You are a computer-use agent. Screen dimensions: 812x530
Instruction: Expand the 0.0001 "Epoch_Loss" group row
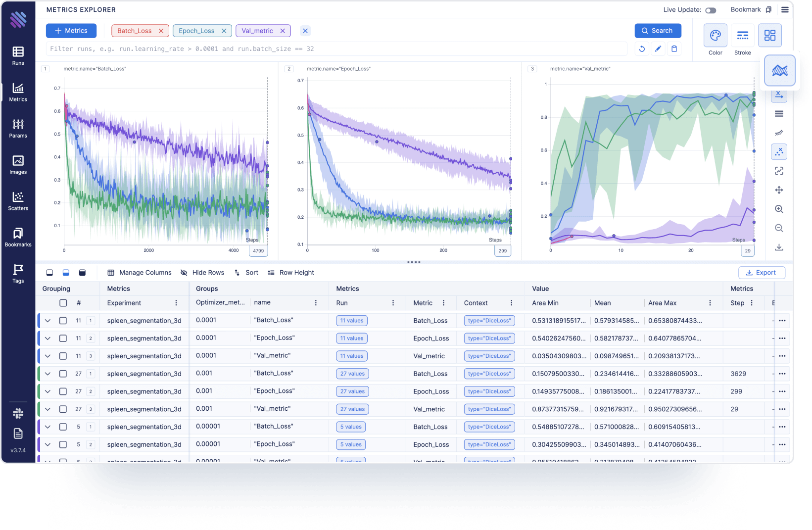click(x=48, y=338)
